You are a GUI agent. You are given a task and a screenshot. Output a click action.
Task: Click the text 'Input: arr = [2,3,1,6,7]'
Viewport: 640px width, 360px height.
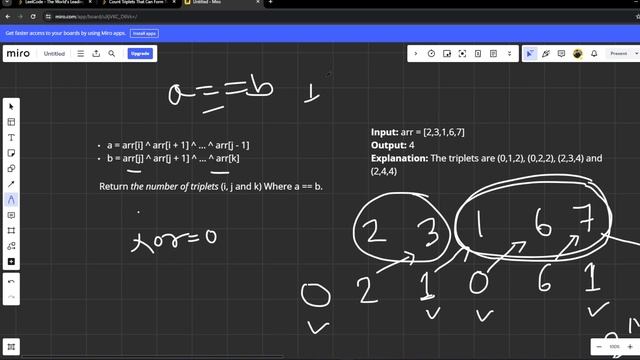click(418, 132)
